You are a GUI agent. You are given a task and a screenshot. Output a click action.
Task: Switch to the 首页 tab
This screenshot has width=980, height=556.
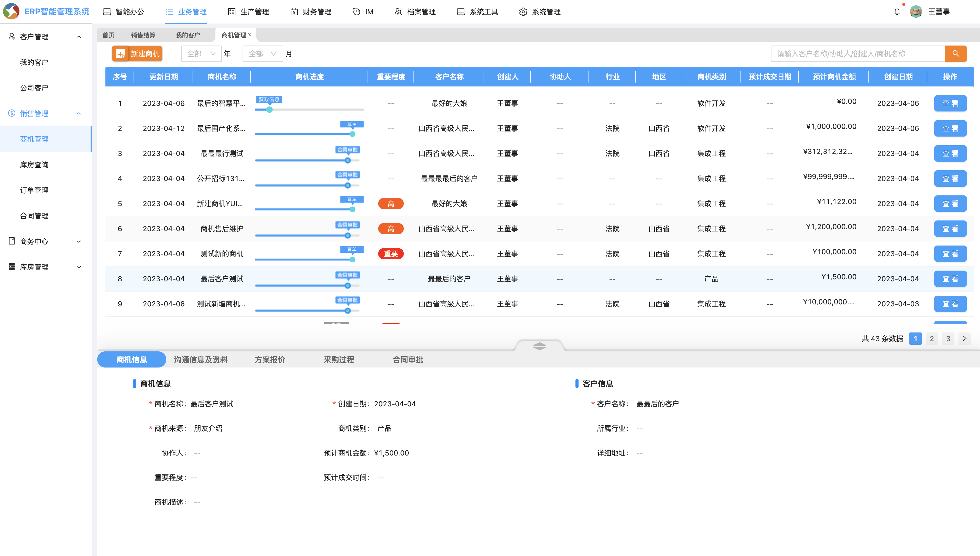click(x=108, y=35)
